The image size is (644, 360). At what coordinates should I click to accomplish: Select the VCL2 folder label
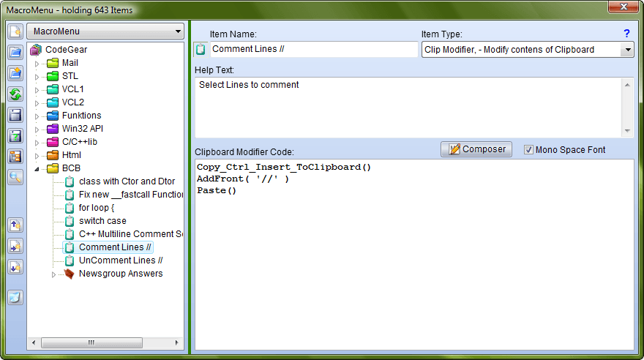click(72, 102)
